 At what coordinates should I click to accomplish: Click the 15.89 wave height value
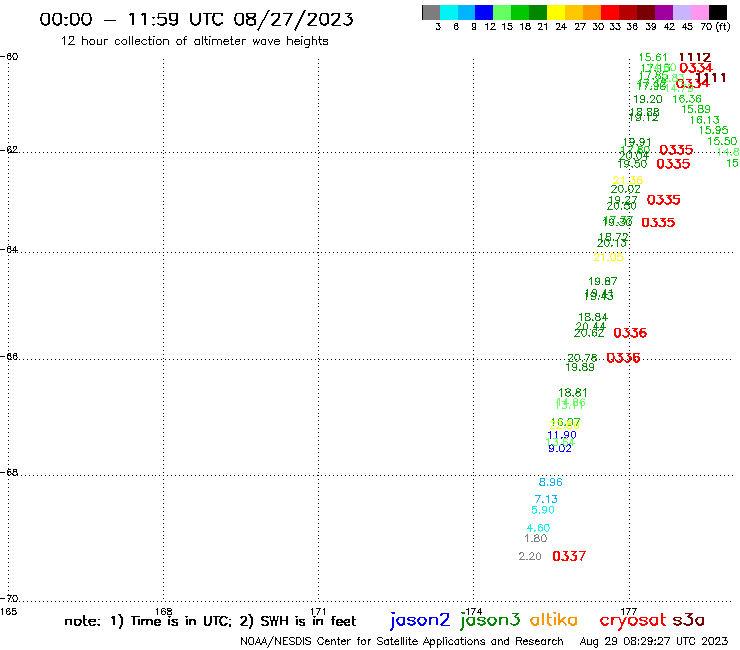696,109
